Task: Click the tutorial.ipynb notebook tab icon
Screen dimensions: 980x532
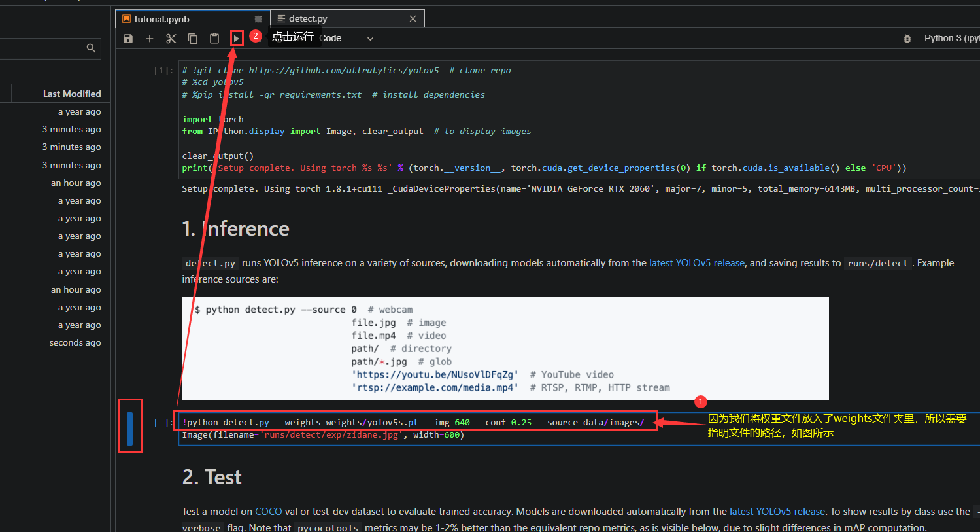Action: (127, 19)
